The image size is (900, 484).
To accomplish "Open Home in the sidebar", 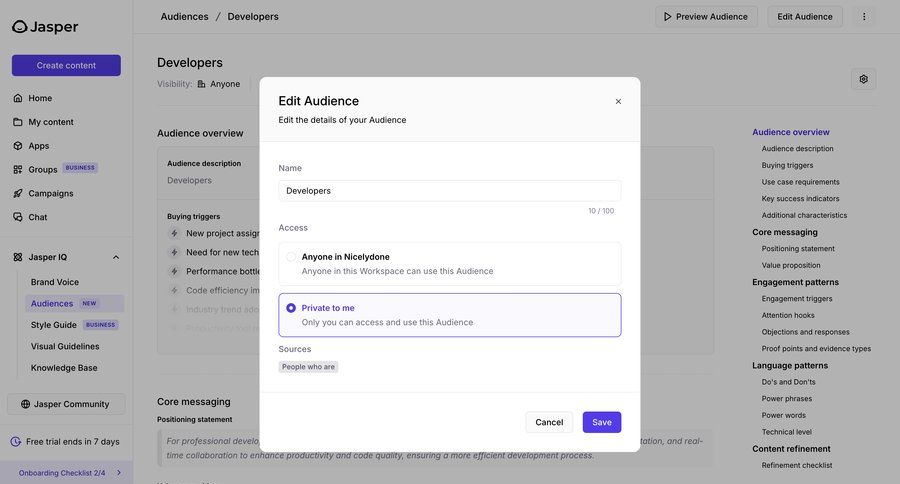I will tap(40, 98).
